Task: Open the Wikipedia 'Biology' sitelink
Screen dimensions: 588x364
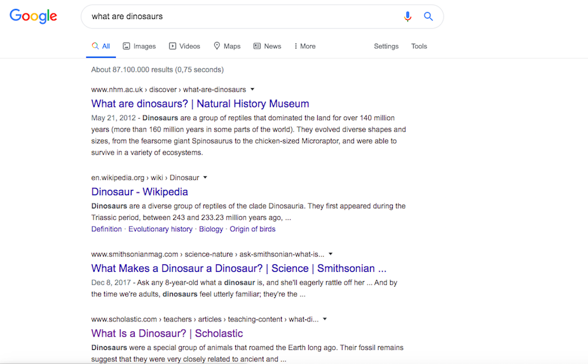Action: coord(211,229)
